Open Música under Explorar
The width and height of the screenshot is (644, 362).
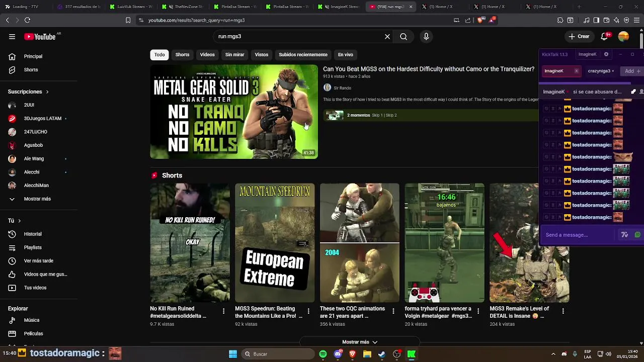click(31, 320)
